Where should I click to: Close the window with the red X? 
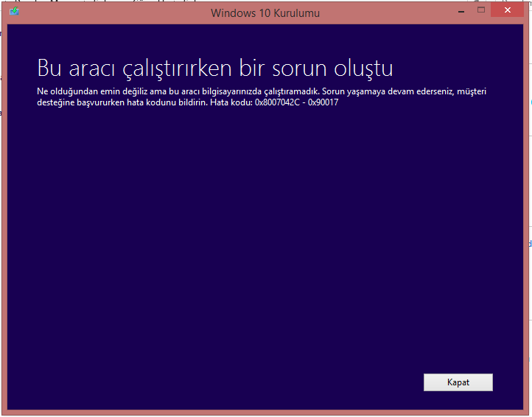tap(507, 10)
